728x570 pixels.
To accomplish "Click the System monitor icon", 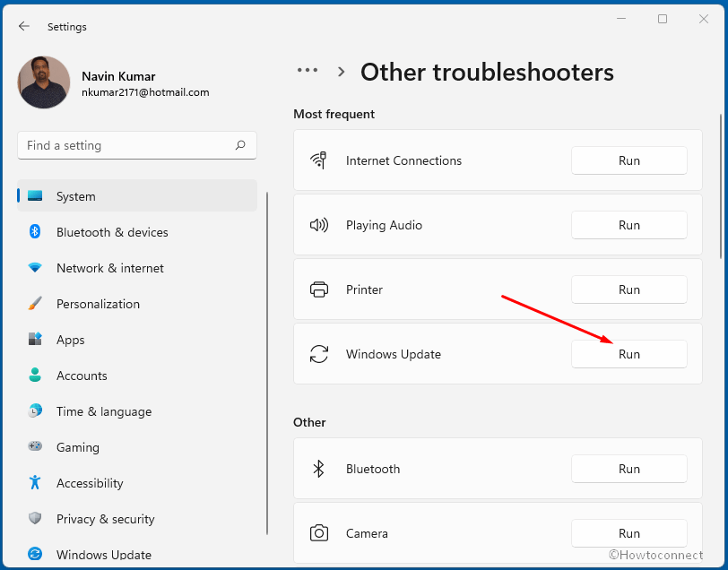I will [35, 196].
